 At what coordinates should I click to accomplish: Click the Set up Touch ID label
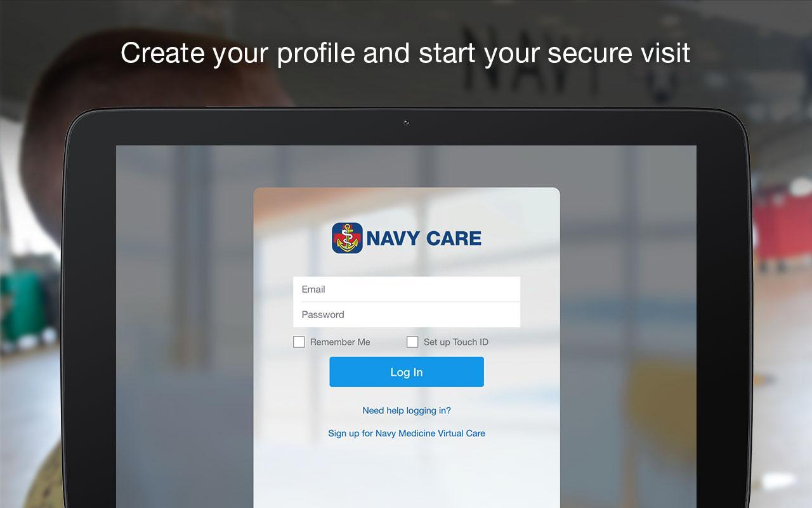pos(456,342)
